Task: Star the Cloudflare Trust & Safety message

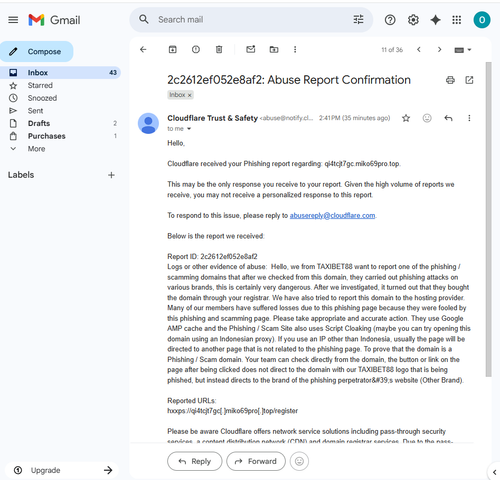Action: (x=406, y=118)
